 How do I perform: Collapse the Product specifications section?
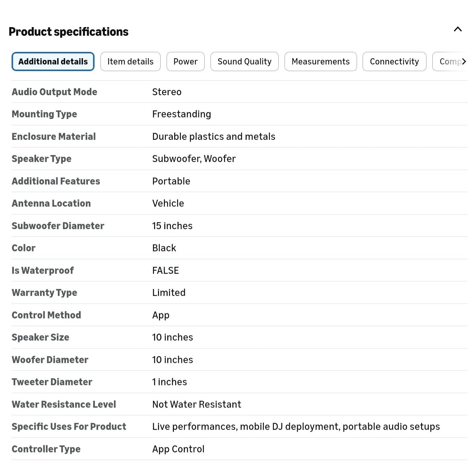point(458,29)
